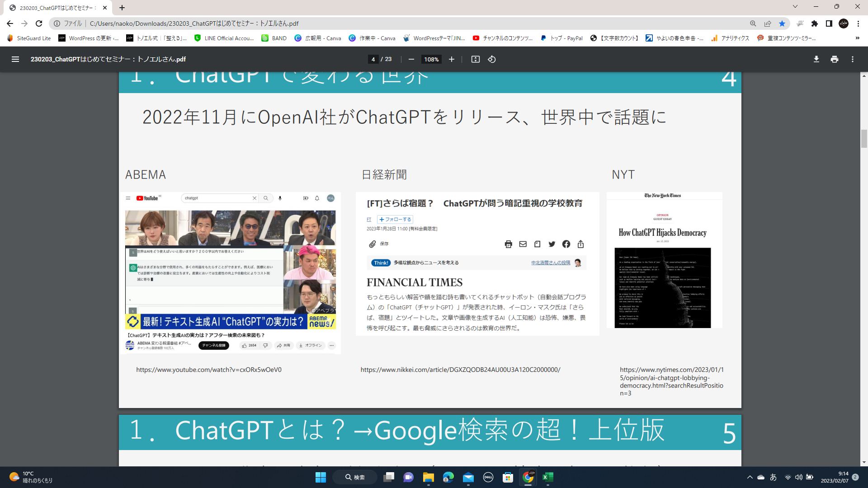Click the page number input field
The height and width of the screenshot is (488, 868).
click(x=373, y=59)
